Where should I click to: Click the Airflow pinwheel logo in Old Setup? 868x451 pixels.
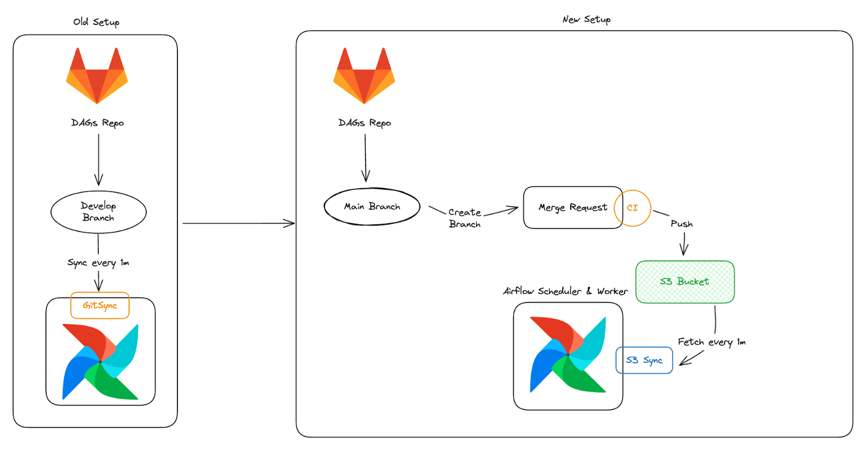(x=100, y=362)
